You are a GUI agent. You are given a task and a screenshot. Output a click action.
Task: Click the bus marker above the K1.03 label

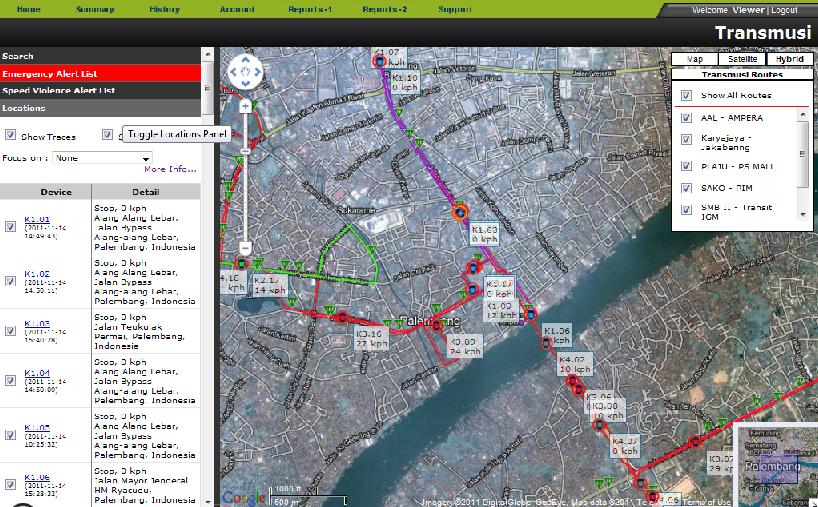[460, 212]
